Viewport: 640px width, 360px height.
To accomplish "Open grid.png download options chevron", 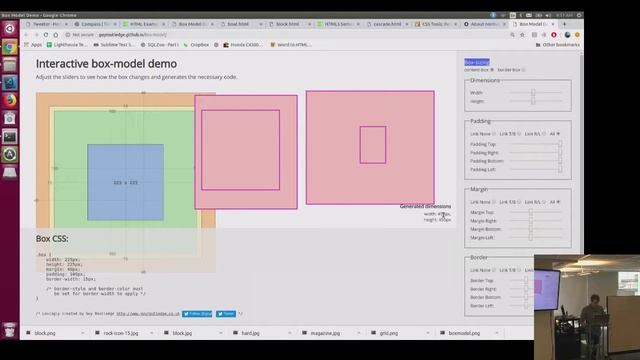I will [427, 333].
